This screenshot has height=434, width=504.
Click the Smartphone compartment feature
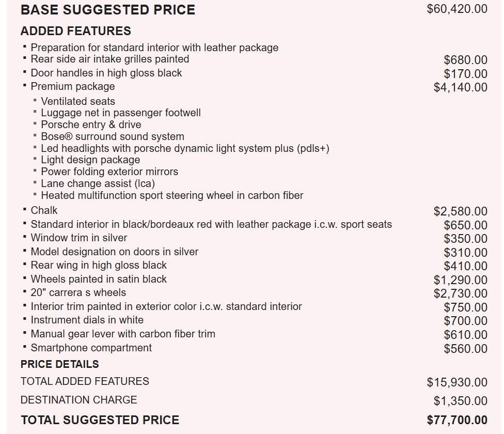(91, 348)
